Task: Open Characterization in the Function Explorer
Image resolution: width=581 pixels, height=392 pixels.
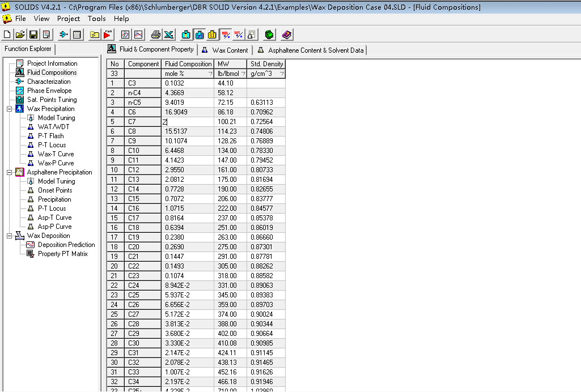Action: 49,82
